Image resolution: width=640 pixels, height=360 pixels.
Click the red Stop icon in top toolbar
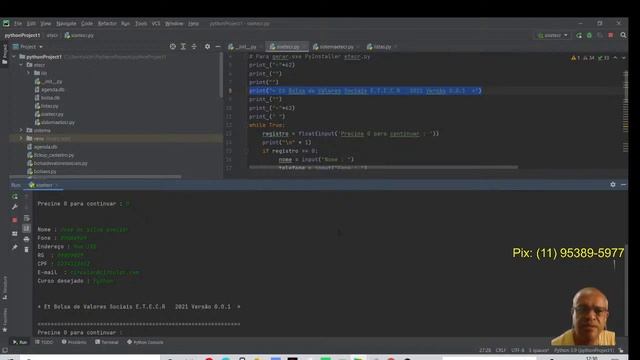click(x=611, y=36)
